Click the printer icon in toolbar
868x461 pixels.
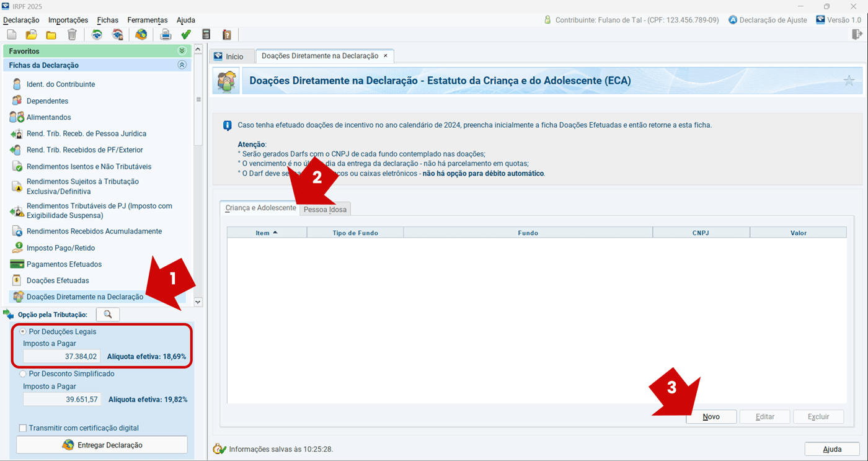166,35
